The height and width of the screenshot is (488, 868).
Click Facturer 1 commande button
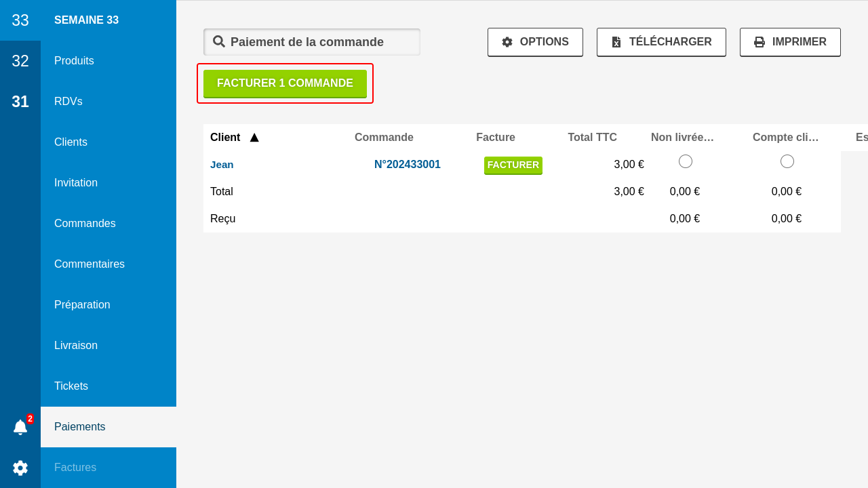tap(285, 83)
